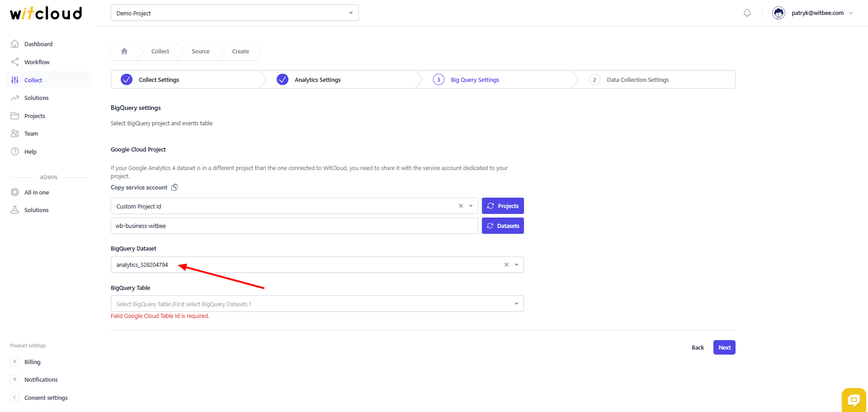Refresh the Datasets list button
The height and width of the screenshot is (412, 868).
click(503, 226)
